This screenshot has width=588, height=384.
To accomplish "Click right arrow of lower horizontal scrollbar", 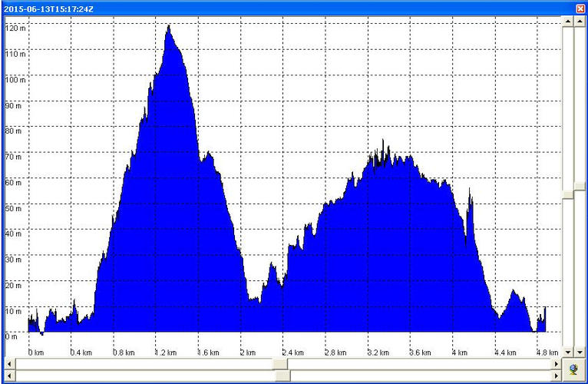I will coord(557,375).
